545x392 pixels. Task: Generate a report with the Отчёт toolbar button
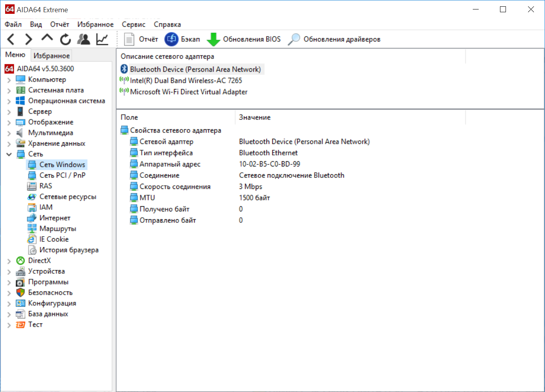coord(141,39)
